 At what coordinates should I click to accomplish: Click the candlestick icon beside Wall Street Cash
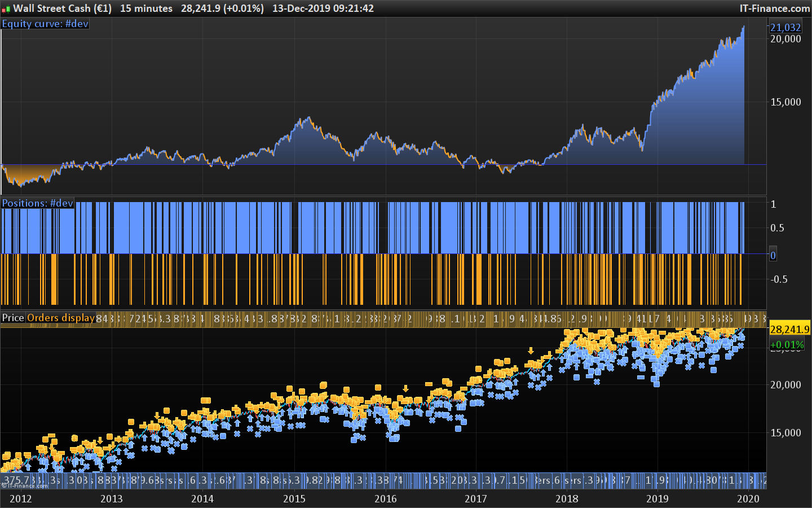(x=6, y=9)
